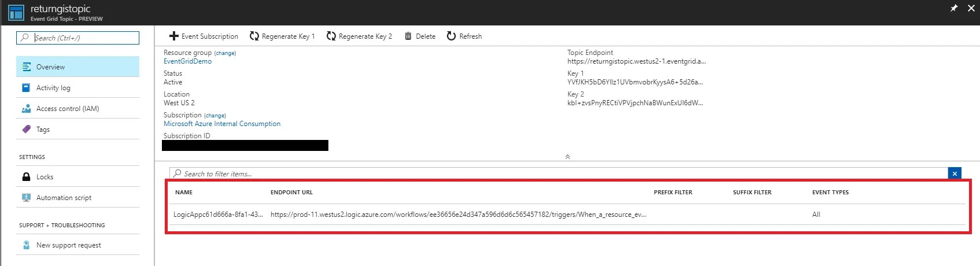The width and height of the screenshot is (980, 266).
Task: Open New support request
Action: point(78,245)
